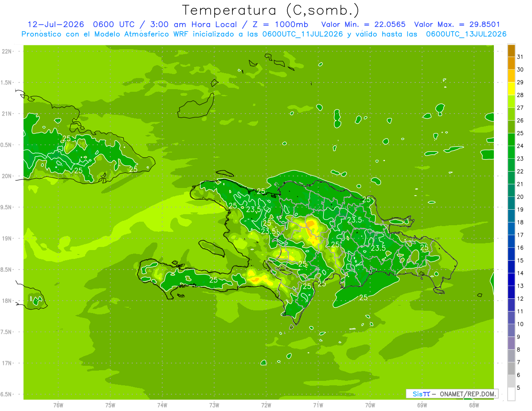The image size is (532, 411).
Task: Click the legend value 23
Action: pos(520,159)
